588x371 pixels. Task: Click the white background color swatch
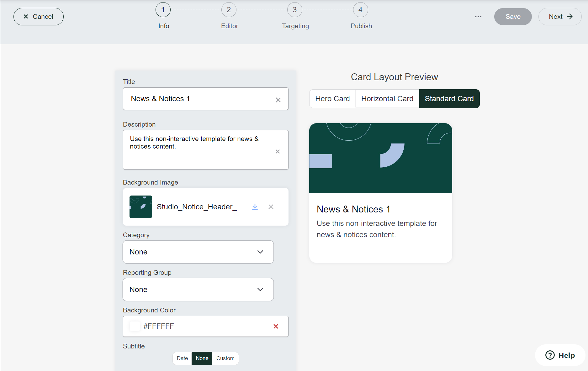(x=135, y=327)
